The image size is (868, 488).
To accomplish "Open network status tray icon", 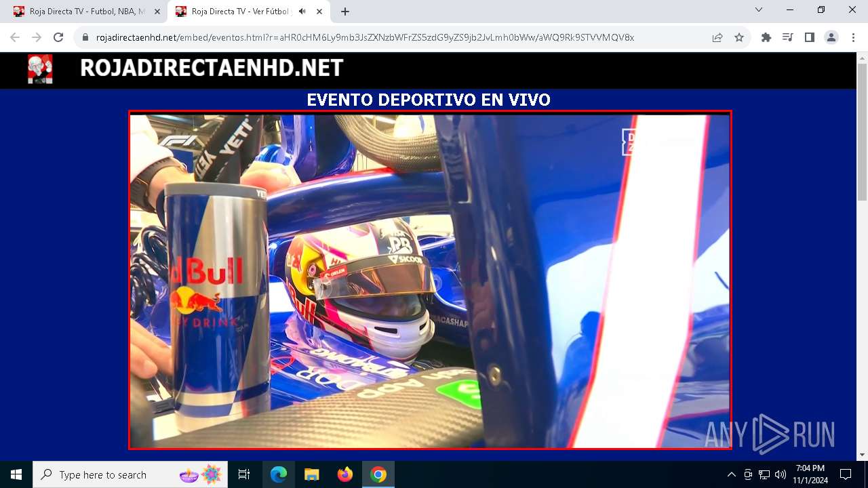I will 764,474.
